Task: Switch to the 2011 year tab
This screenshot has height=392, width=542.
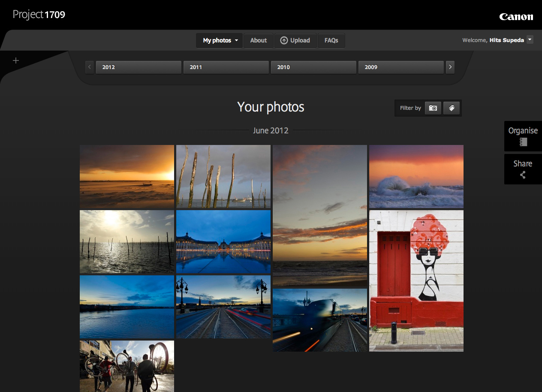Action: (x=226, y=67)
